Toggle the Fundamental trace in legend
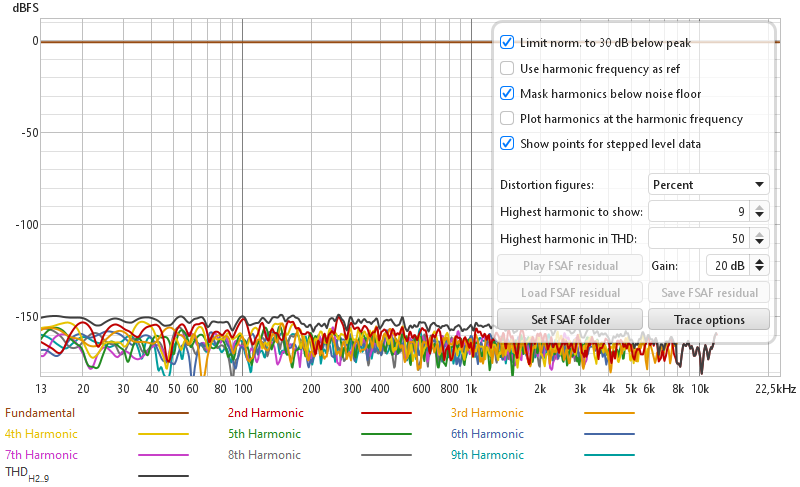Screen dimensions: 800x487 click(x=40, y=413)
